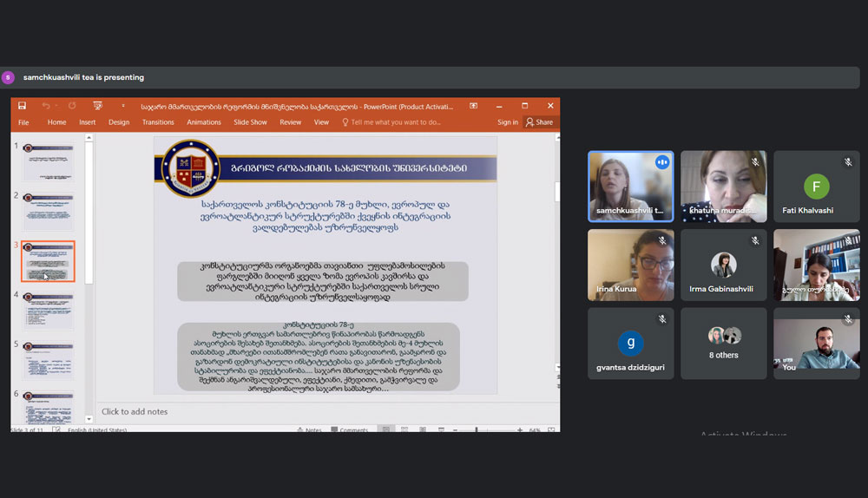This screenshot has height=498, width=868.
Task: Open the Design ribbon tab
Action: (119, 122)
